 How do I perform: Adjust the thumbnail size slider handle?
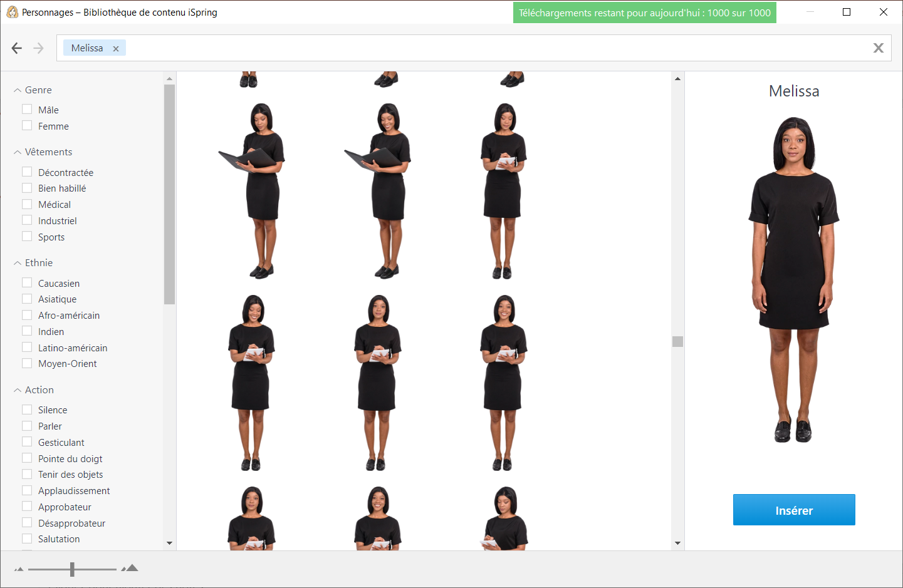73,569
